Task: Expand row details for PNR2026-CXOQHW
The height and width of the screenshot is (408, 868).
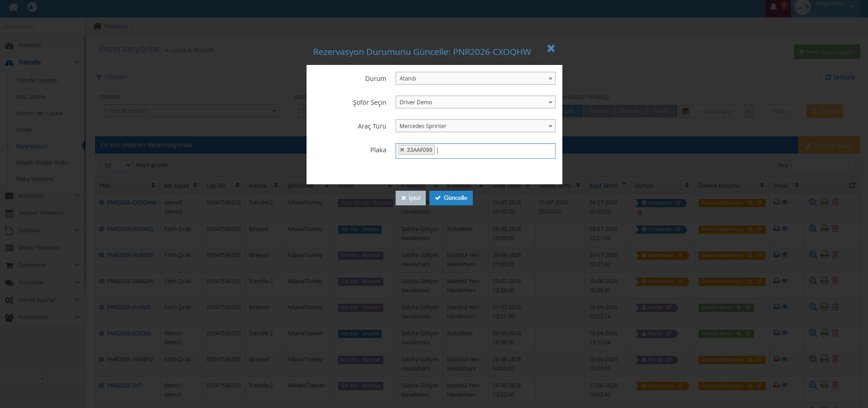Action: pos(101,203)
